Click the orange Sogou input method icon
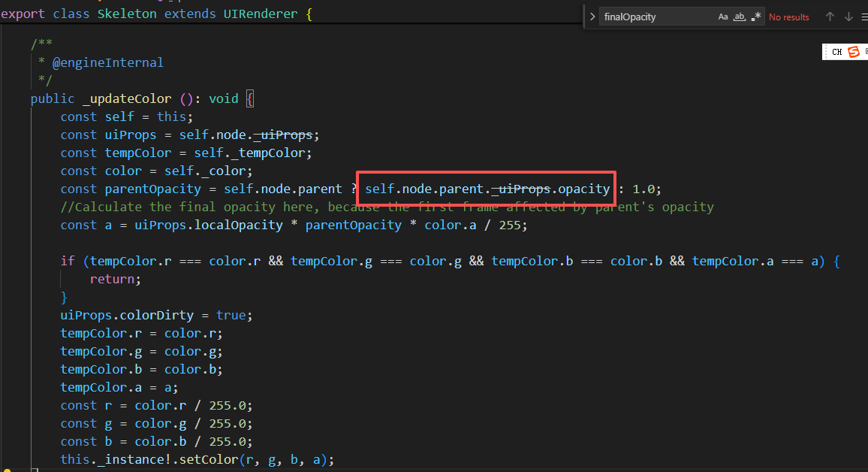This screenshot has height=472, width=868. (x=853, y=52)
